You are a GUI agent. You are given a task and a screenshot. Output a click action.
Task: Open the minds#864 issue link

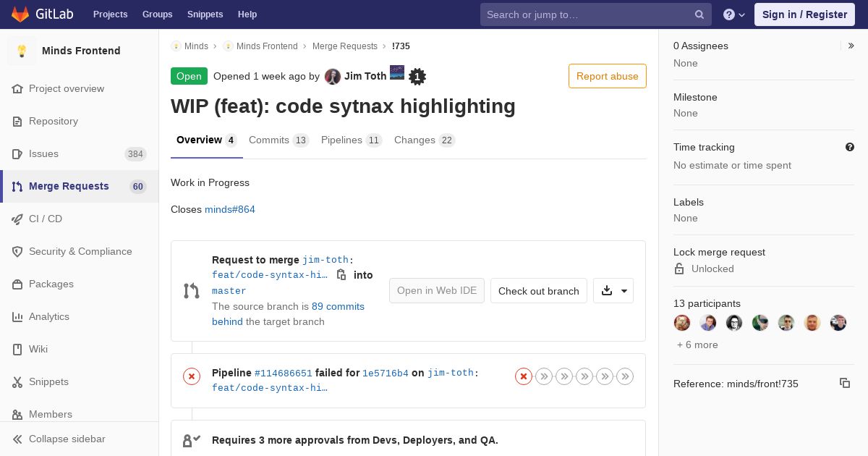[x=230, y=209]
